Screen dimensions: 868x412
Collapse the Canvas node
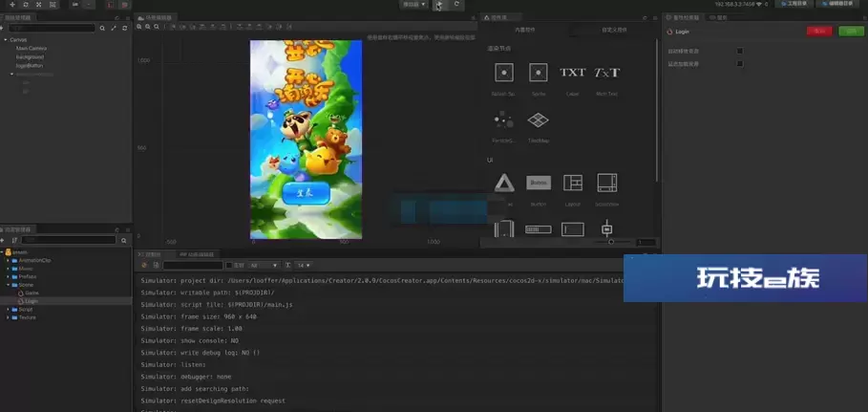(x=5, y=40)
